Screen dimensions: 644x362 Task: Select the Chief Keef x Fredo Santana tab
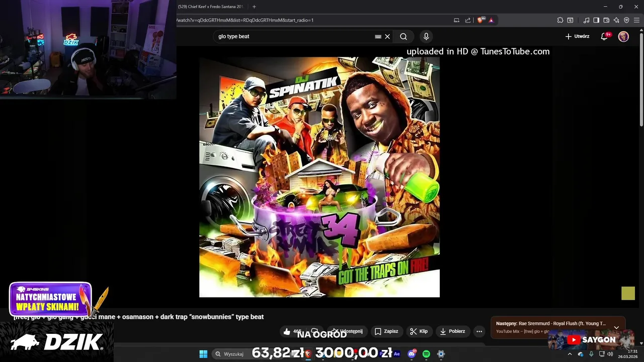tap(211, 7)
